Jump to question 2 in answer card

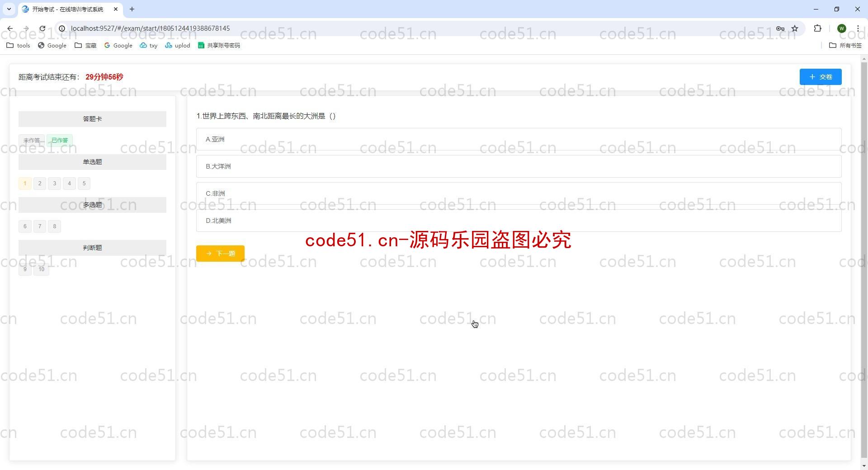40,183
